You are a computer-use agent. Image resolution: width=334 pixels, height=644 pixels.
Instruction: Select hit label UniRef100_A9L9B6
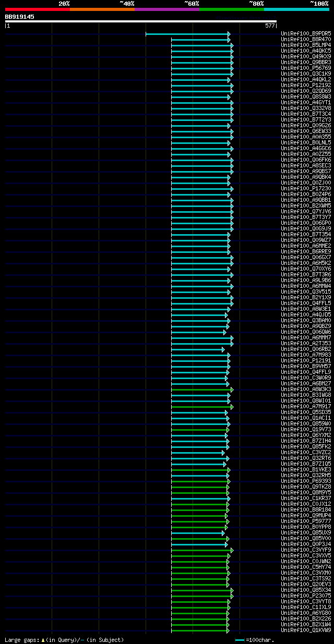306,280
